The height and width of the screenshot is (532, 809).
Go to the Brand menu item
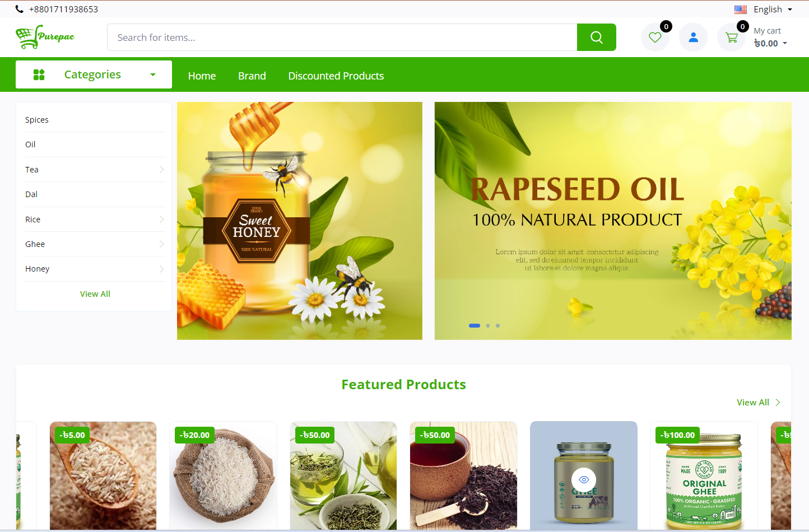pyautogui.click(x=252, y=76)
